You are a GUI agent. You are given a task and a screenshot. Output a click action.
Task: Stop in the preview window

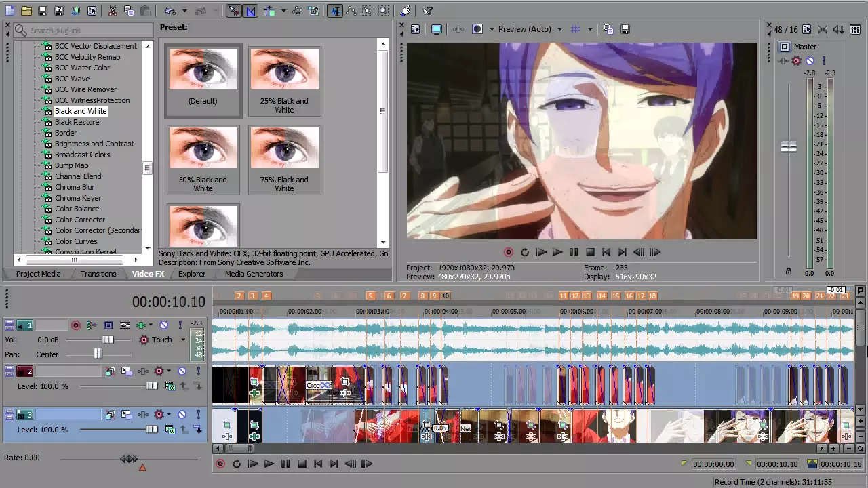[x=590, y=252]
